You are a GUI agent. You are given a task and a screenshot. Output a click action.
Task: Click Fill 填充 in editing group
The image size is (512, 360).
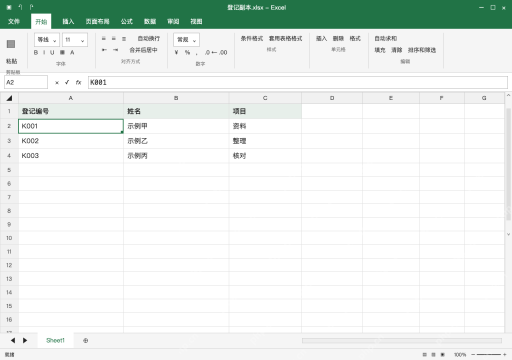[x=380, y=50]
